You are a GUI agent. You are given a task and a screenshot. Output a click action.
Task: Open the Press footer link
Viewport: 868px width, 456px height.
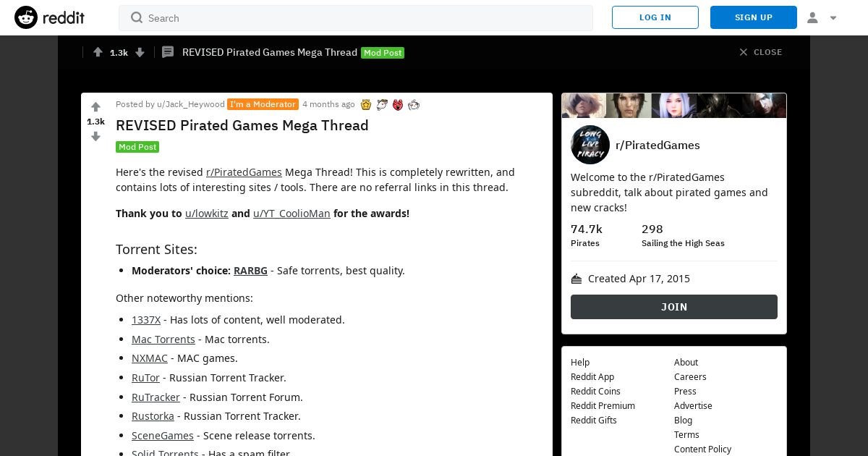(x=685, y=392)
